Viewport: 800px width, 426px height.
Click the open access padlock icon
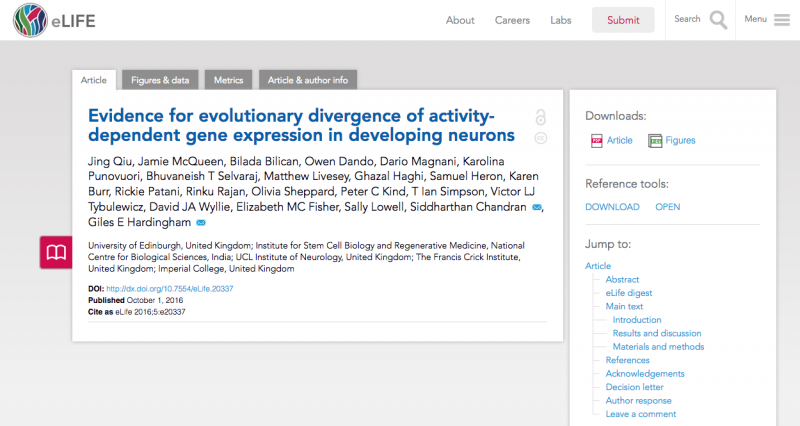(x=540, y=116)
